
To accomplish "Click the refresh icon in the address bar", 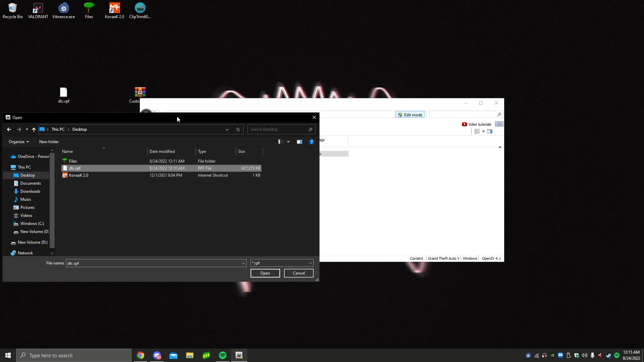I will [x=238, y=129].
